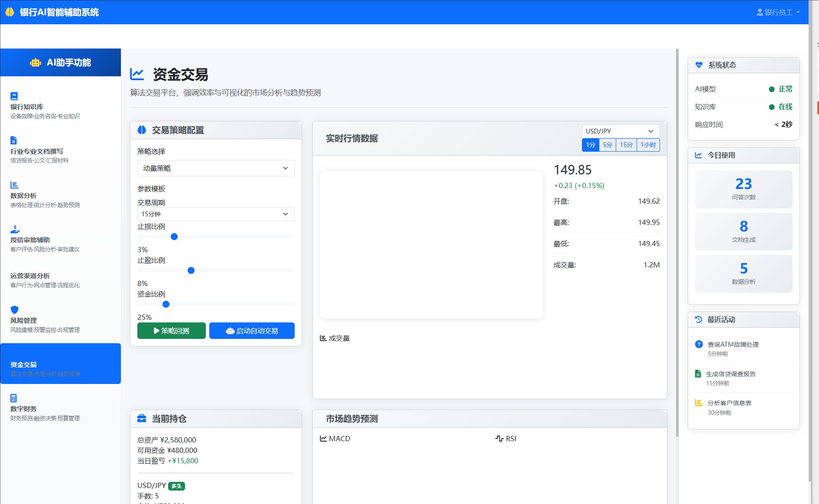Expand the 交易周期 15分钟 dropdown
Viewport: 819px width, 504px height.
216,214
